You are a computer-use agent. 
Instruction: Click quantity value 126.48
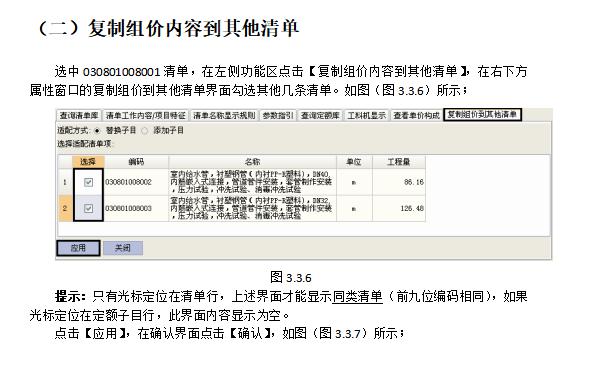coord(412,208)
